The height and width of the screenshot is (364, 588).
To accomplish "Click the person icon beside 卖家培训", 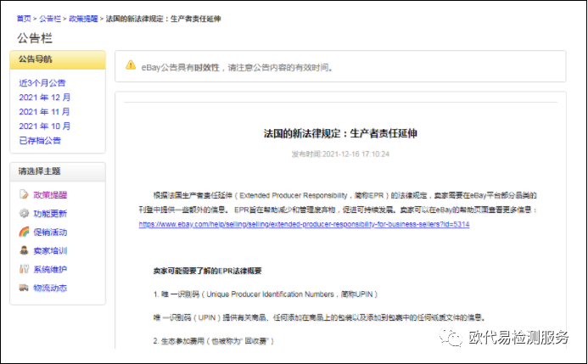I will [x=24, y=251].
